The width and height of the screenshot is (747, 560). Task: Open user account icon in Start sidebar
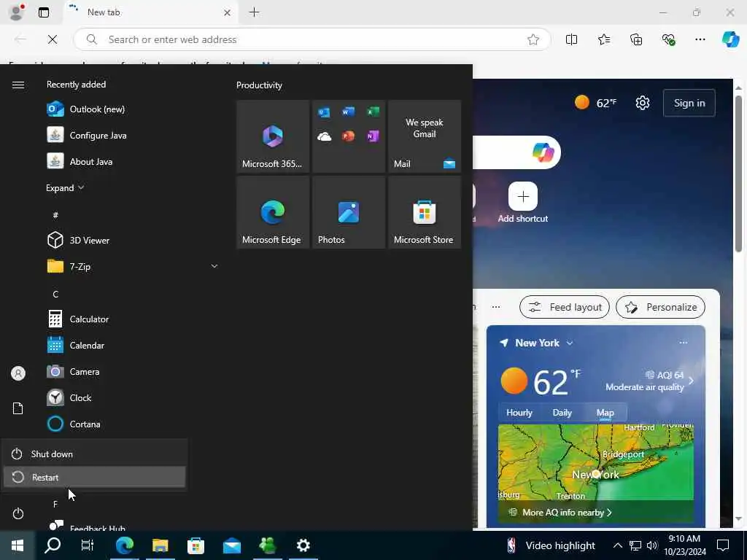point(18,373)
